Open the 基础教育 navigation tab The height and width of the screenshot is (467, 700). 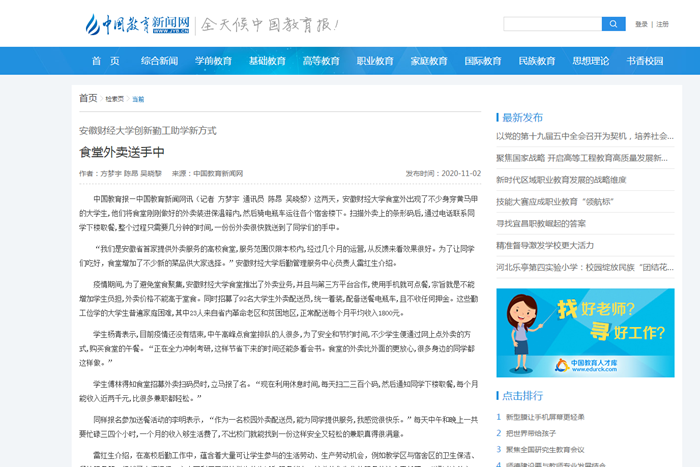[267, 61]
